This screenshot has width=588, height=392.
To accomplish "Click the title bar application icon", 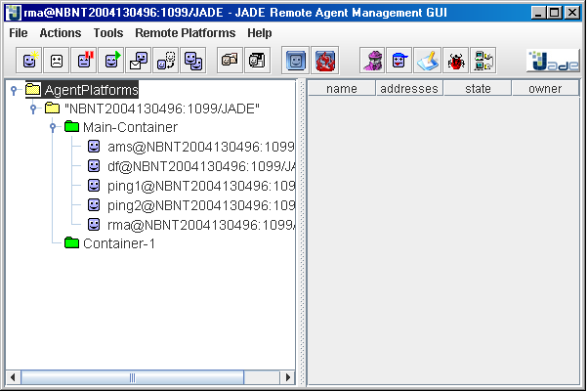I will point(14,13).
